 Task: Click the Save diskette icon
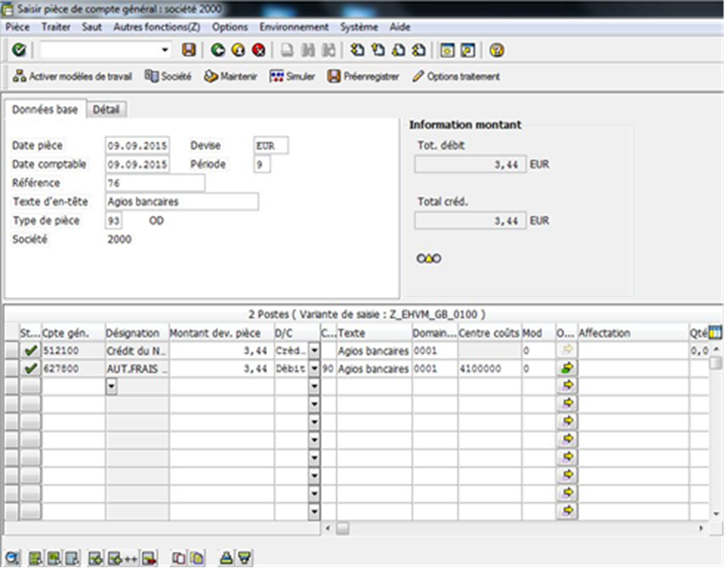click(x=188, y=49)
